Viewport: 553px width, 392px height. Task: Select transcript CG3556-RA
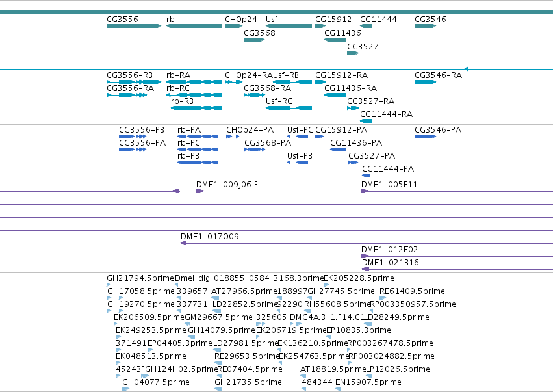click(x=127, y=96)
